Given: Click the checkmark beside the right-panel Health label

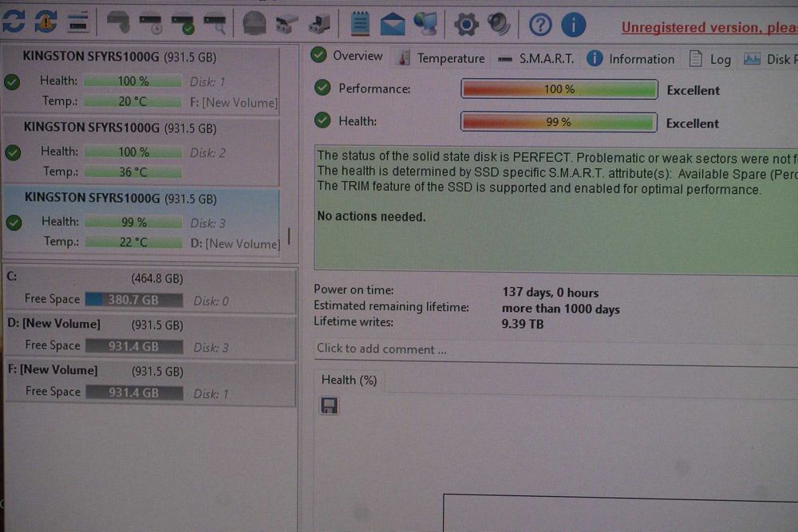Looking at the screenshot, I should tap(322, 120).
